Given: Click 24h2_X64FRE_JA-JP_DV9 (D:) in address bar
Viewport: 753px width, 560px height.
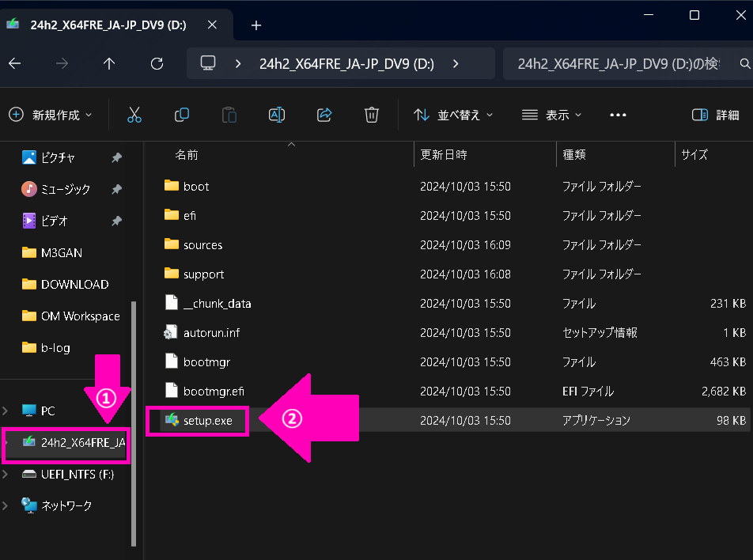Looking at the screenshot, I should coord(346,64).
